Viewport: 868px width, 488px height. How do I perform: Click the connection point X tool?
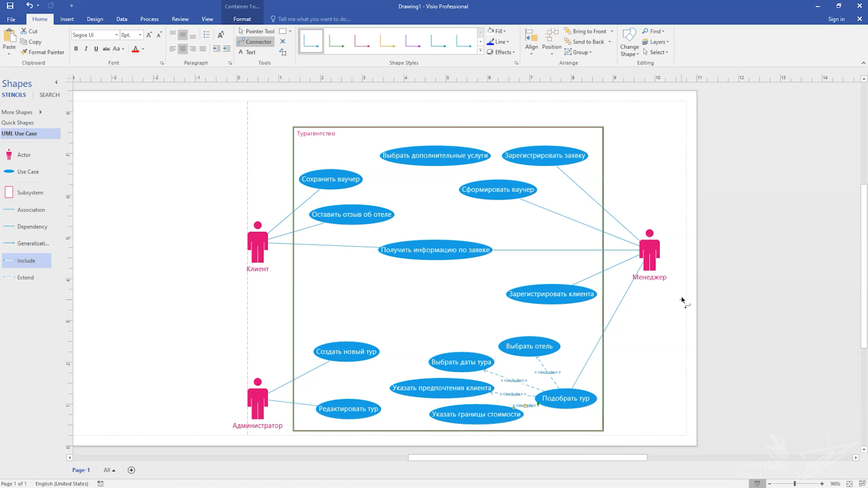click(283, 41)
